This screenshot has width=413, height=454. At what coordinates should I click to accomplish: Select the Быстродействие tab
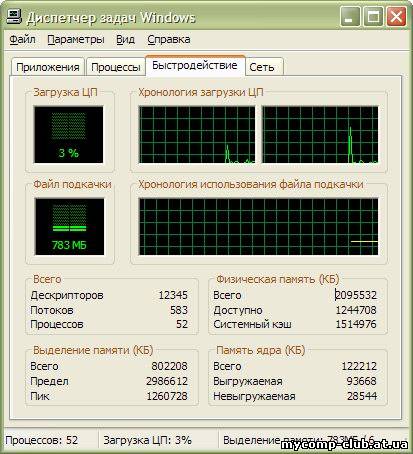tap(195, 66)
